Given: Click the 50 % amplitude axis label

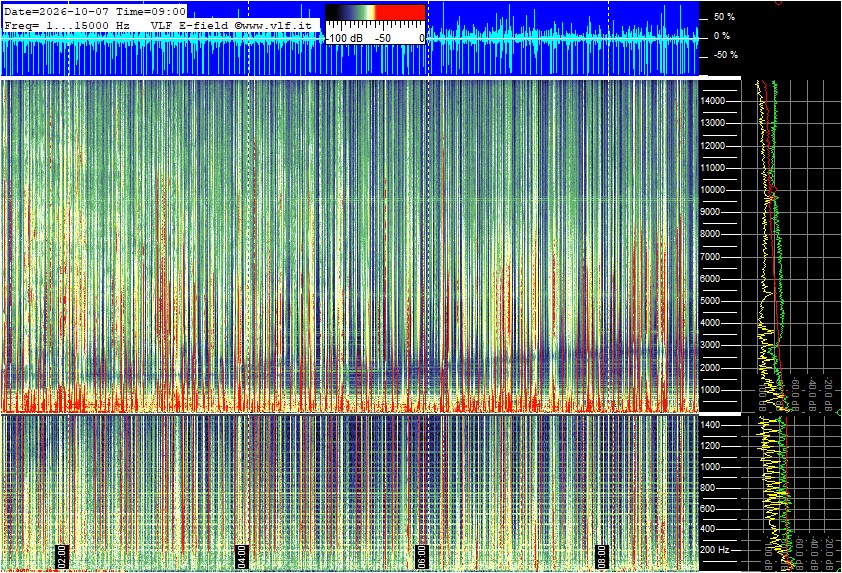Looking at the screenshot, I should coord(724,17).
